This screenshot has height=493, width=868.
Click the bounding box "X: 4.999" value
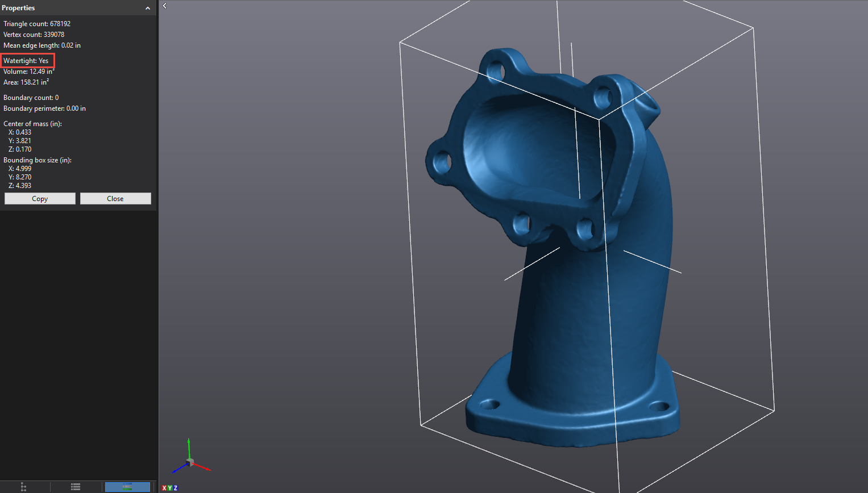coord(20,169)
